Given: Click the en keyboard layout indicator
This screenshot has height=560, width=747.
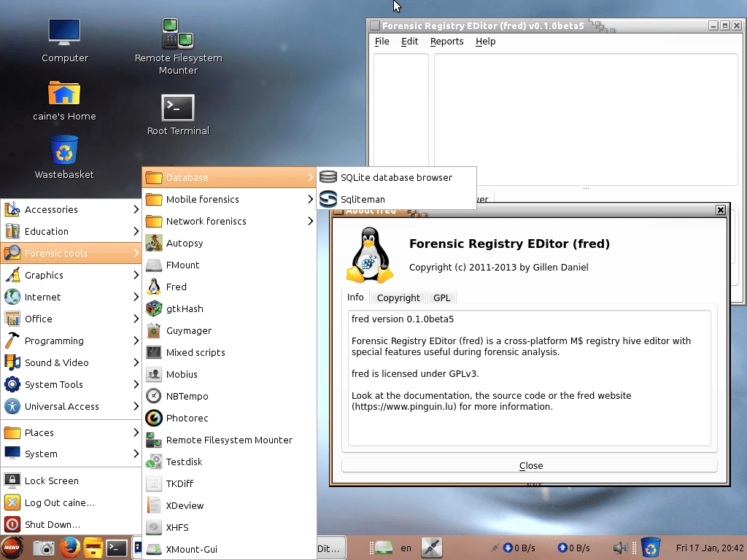Looking at the screenshot, I should pos(406,548).
